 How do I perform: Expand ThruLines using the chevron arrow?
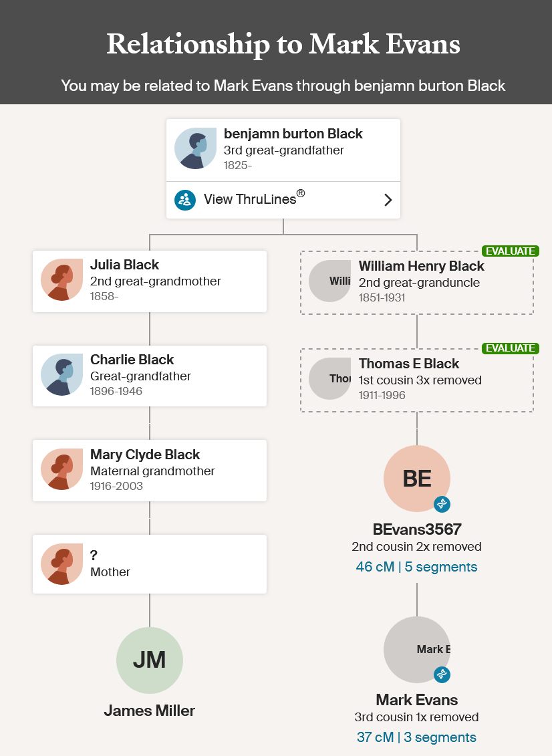tap(388, 200)
